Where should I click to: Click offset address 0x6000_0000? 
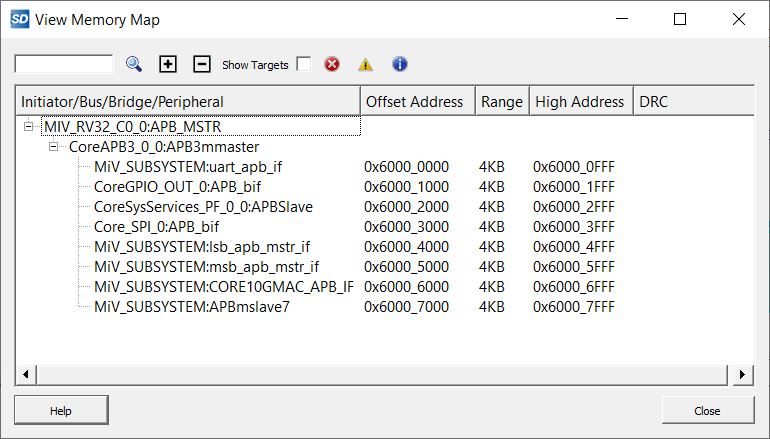tap(406, 167)
